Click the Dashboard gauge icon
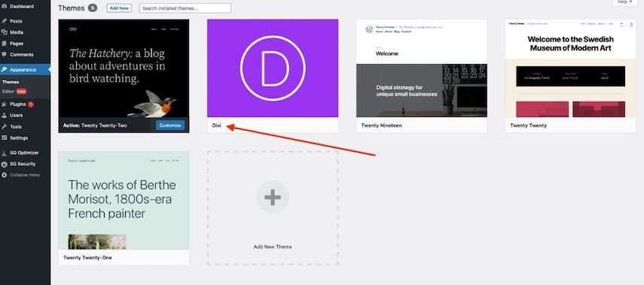The width and height of the screenshot is (644, 285). (x=4, y=7)
